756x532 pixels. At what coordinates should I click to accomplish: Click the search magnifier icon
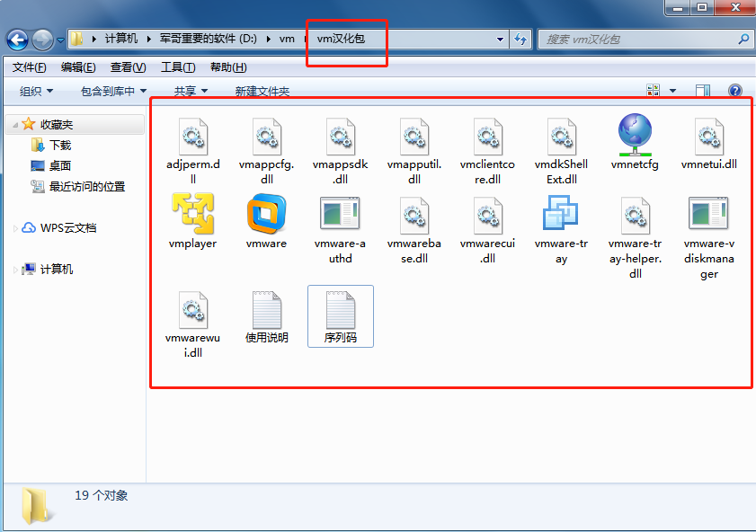click(743, 39)
